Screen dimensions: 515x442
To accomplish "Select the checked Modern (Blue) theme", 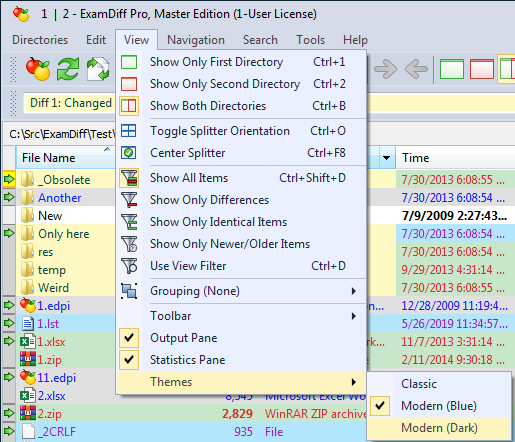I will [439, 406].
